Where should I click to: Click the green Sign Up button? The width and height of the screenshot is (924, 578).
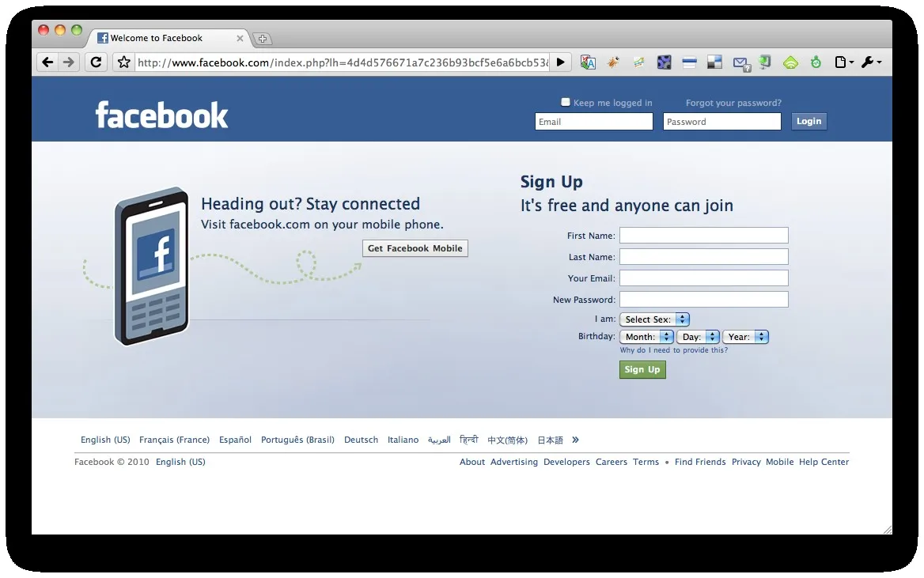(642, 369)
